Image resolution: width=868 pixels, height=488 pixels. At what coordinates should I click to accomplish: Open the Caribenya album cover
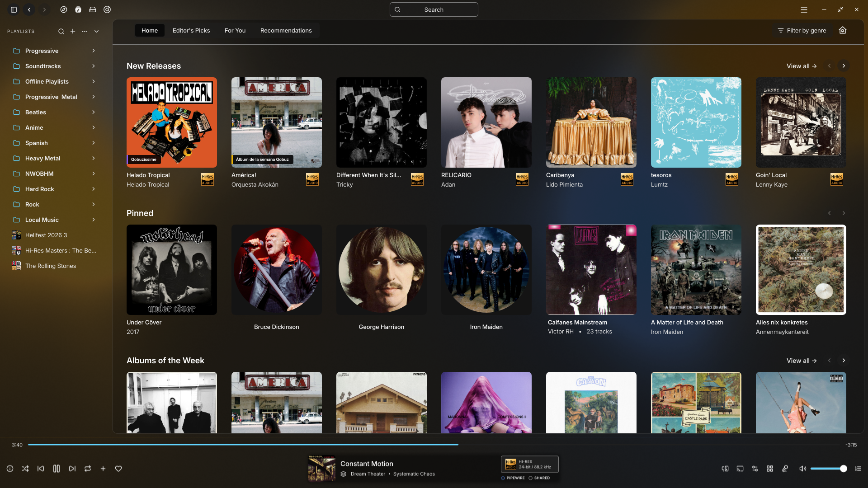pyautogui.click(x=591, y=122)
